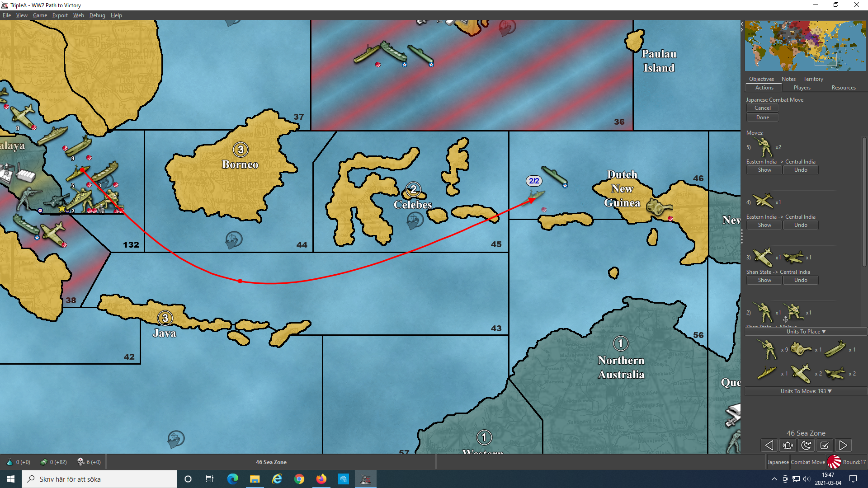Click Northern Australia production value 1 circle
Screen dimensions: 868x488
click(621, 343)
